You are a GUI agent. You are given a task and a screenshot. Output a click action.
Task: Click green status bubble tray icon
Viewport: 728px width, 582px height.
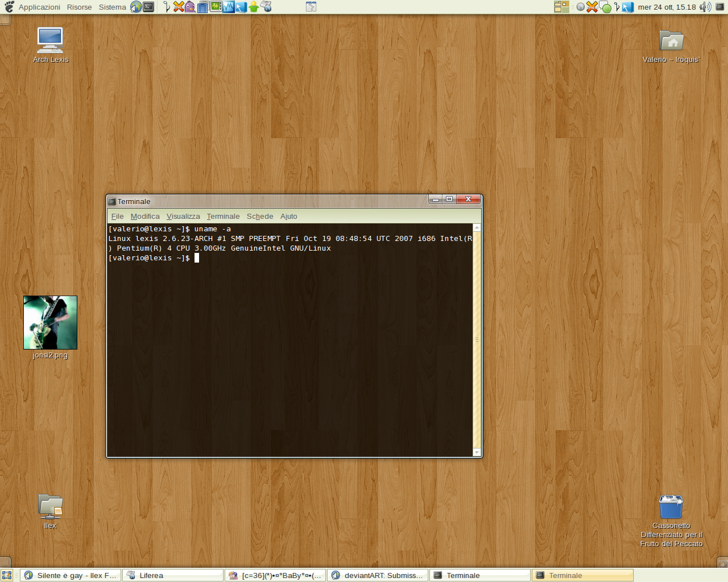coord(606,7)
